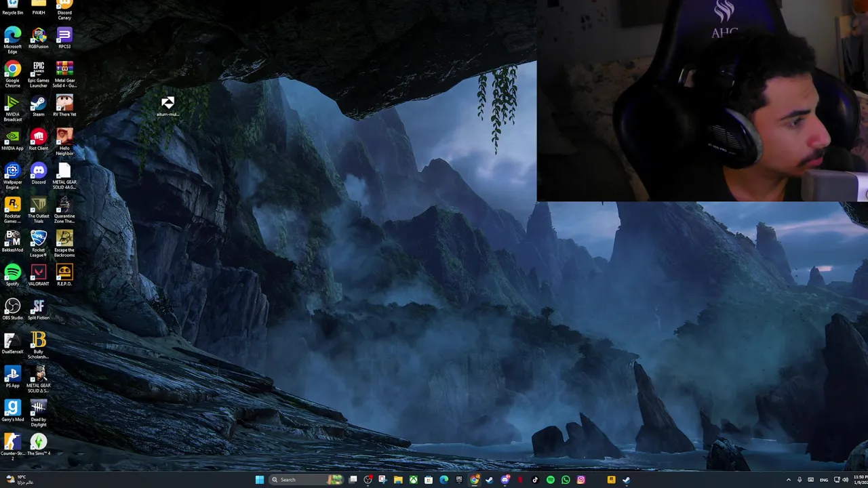Open Spotify from the taskbar
The width and height of the screenshot is (868, 488).
(551, 480)
